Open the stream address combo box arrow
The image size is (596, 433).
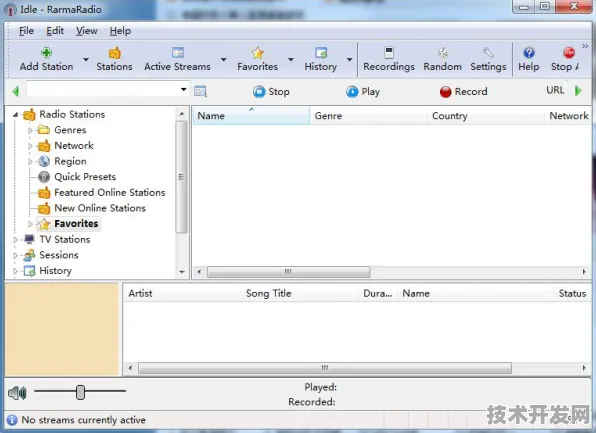(x=184, y=90)
